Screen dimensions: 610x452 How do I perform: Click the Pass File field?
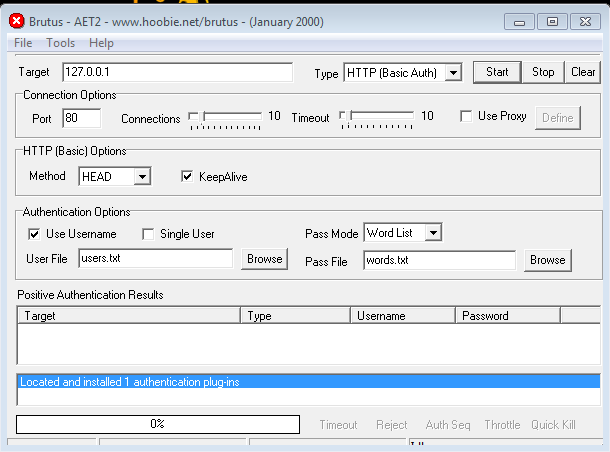(440, 260)
